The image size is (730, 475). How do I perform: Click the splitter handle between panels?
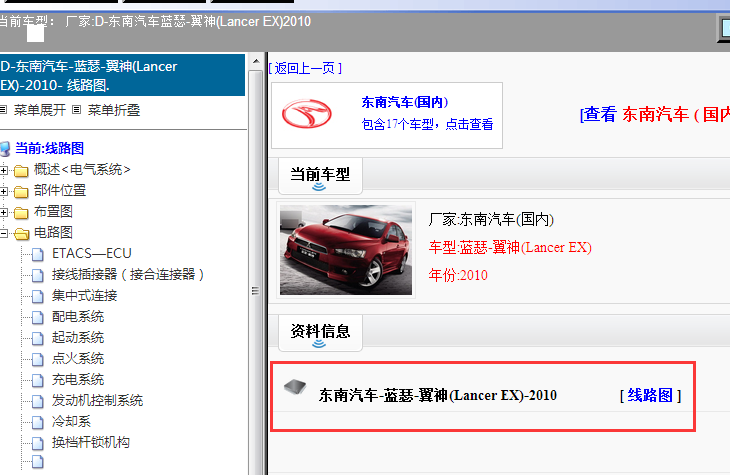pos(255,291)
